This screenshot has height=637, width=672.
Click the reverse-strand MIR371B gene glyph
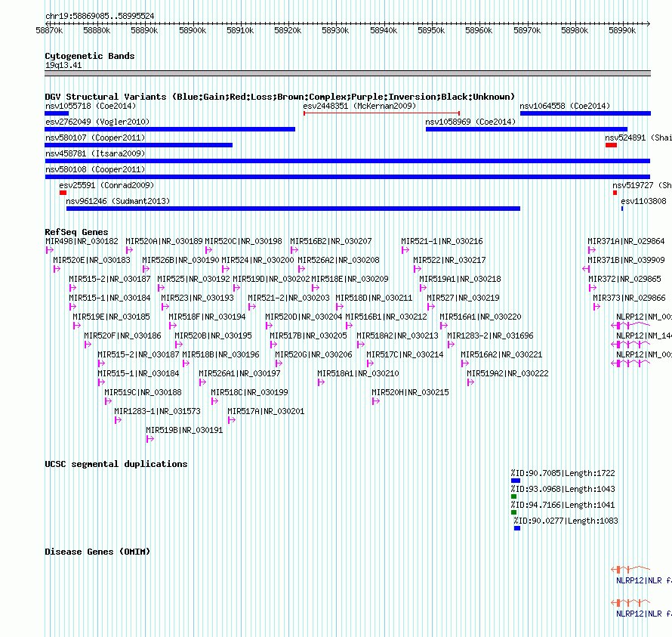click(x=586, y=269)
